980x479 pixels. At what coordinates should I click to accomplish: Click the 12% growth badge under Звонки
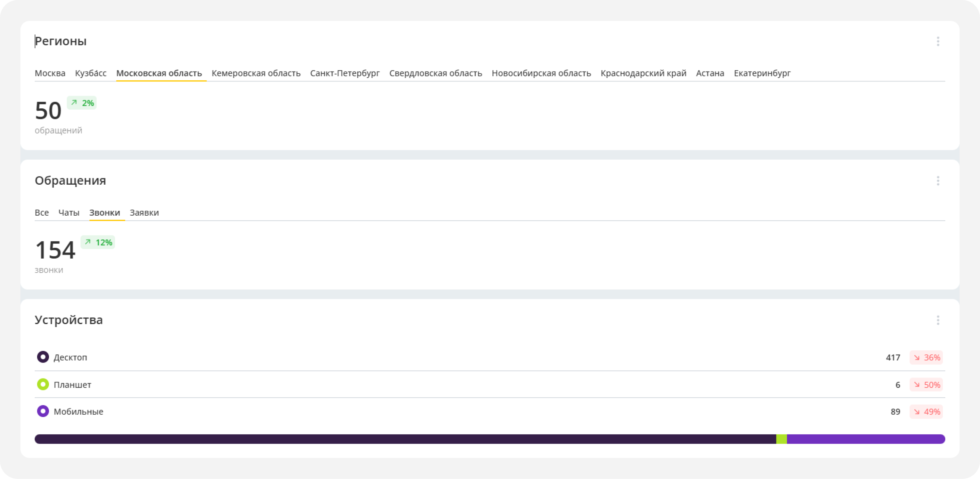(98, 242)
